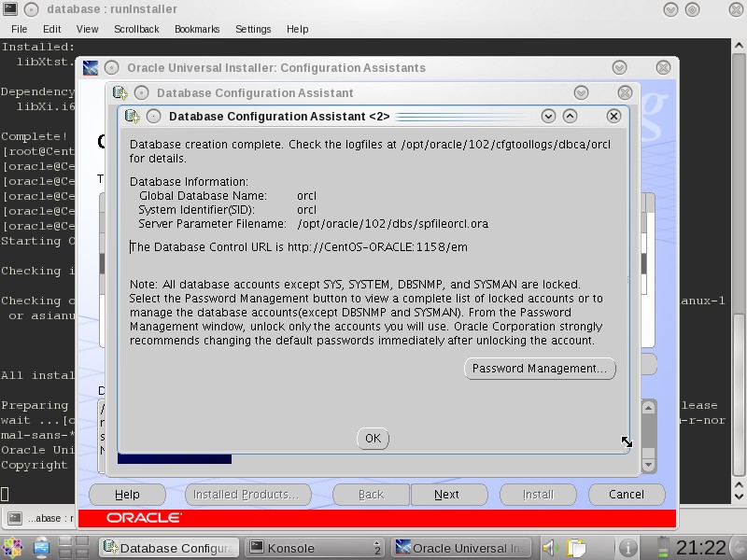The height and width of the screenshot is (560, 747).
Task: Toggle sticky circle on background Database Configuration Assistant
Action: click(142, 92)
